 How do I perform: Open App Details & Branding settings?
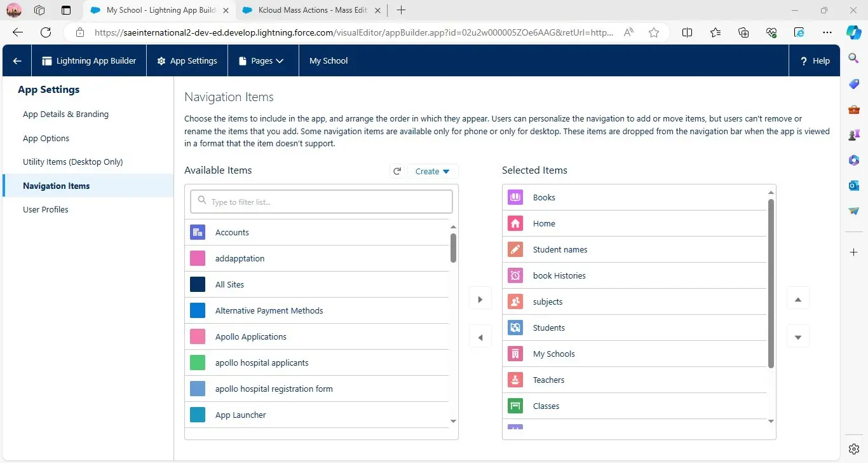pyautogui.click(x=65, y=114)
